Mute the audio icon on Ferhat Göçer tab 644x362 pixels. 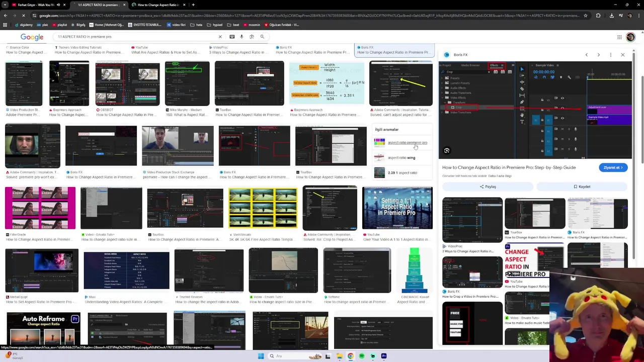pos(58,5)
